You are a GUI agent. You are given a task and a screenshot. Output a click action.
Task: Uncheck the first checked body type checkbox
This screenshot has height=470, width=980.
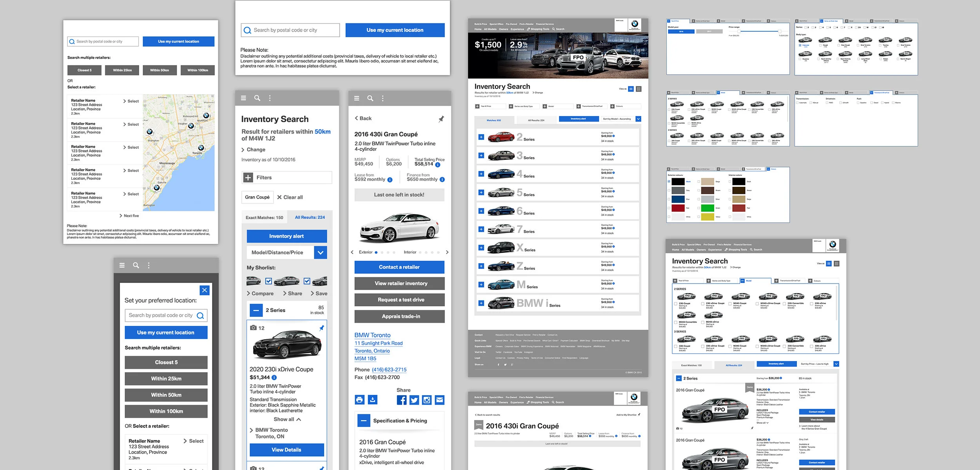(800, 45)
